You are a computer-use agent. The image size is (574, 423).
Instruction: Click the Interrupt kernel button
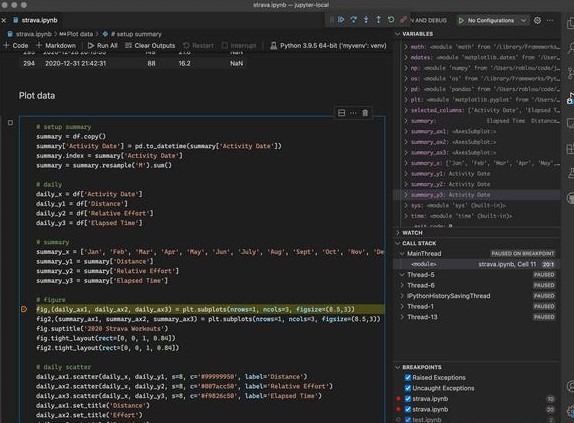239,45
